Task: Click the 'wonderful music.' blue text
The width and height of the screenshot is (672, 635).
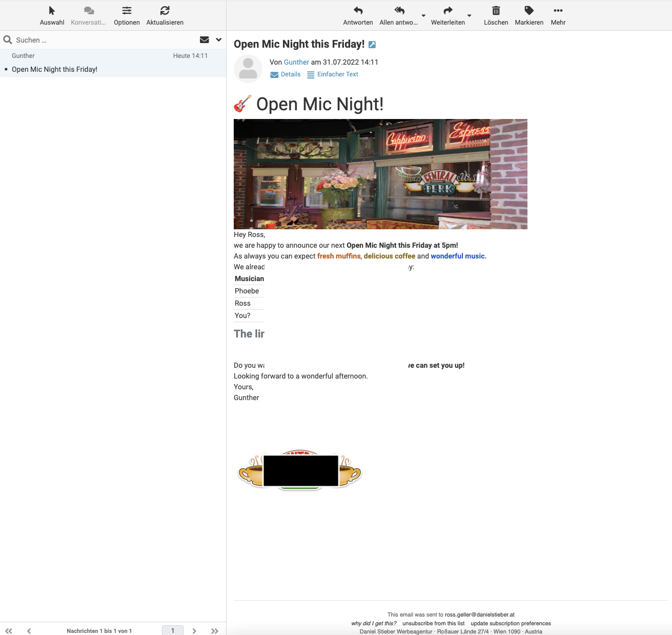Action: coord(459,256)
